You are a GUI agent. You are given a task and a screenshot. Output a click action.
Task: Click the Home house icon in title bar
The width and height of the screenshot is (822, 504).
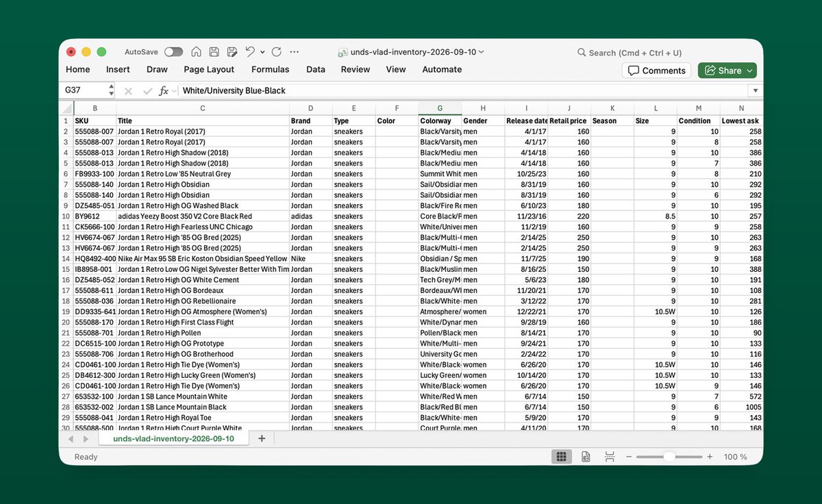(x=197, y=52)
